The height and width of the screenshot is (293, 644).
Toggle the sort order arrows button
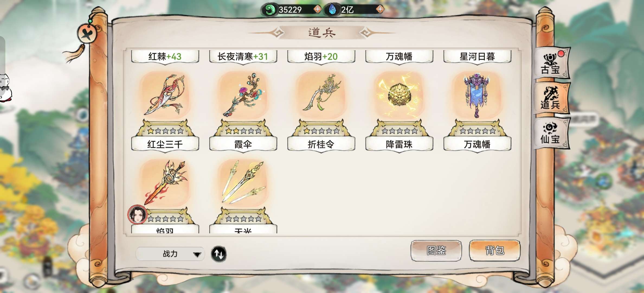tap(219, 254)
